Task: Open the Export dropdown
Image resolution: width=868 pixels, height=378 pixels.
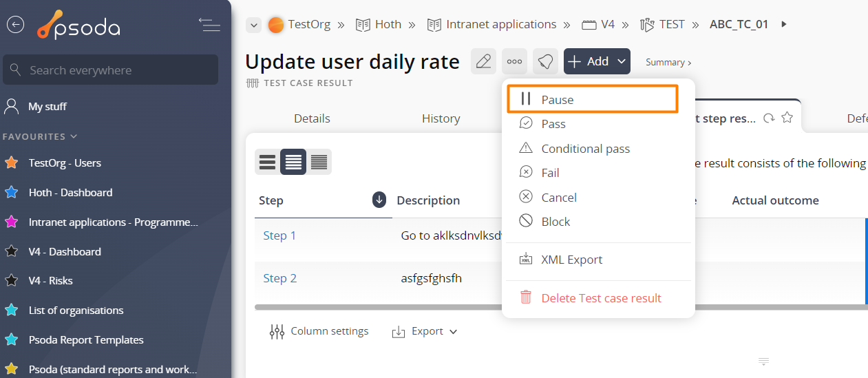Action: 425,331
